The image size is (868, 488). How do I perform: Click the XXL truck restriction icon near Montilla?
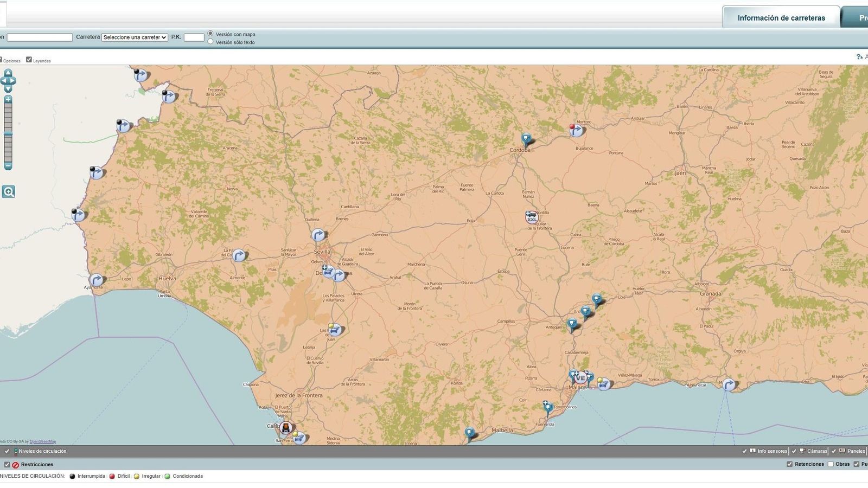pyautogui.click(x=533, y=216)
